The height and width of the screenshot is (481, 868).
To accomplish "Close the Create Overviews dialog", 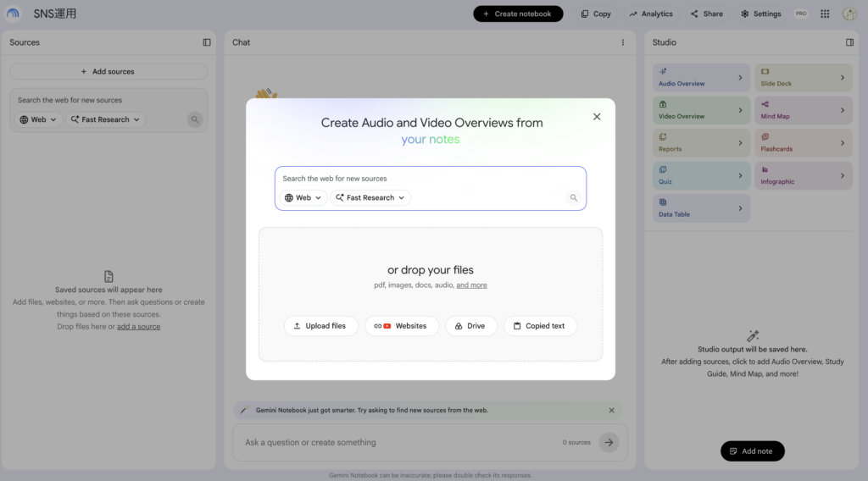I will pyautogui.click(x=597, y=117).
